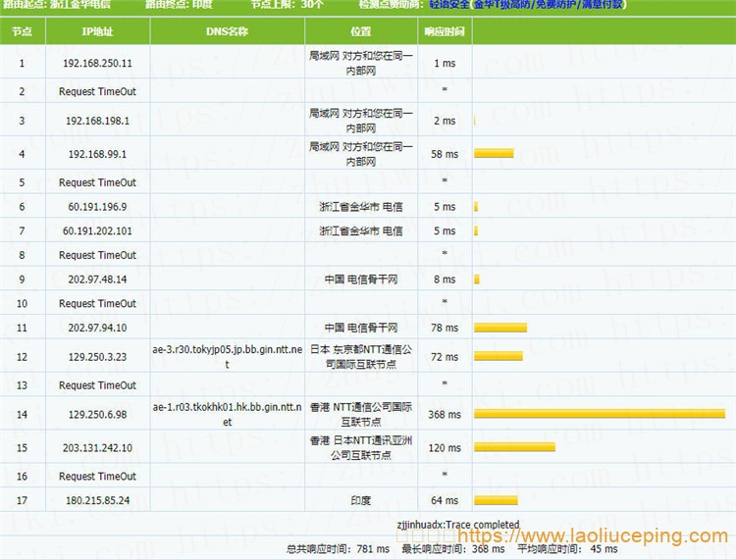Select IP address 192.168.198.1
Image resolution: width=736 pixels, height=560 pixels.
coord(97,121)
